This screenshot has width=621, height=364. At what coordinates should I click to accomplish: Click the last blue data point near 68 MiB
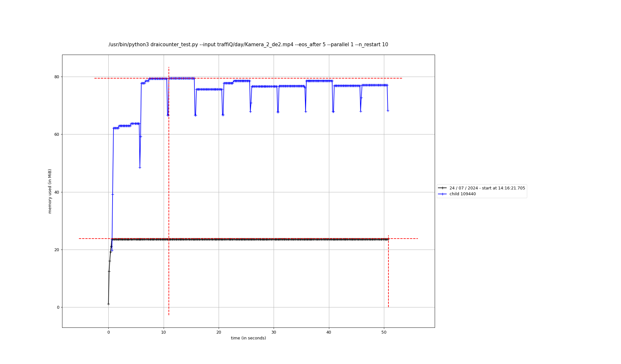[x=388, y=111]
